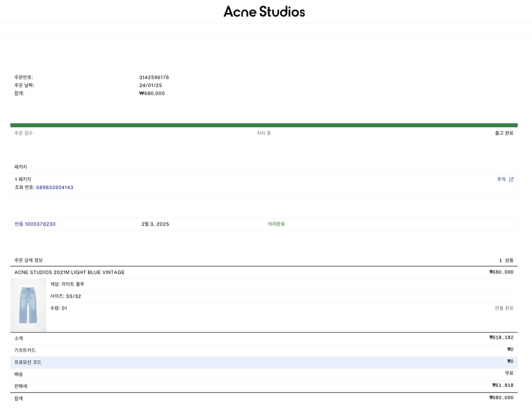Open tracking number 689832604143
The width and height of the screenshot is (532, 412).
point(55,187)
